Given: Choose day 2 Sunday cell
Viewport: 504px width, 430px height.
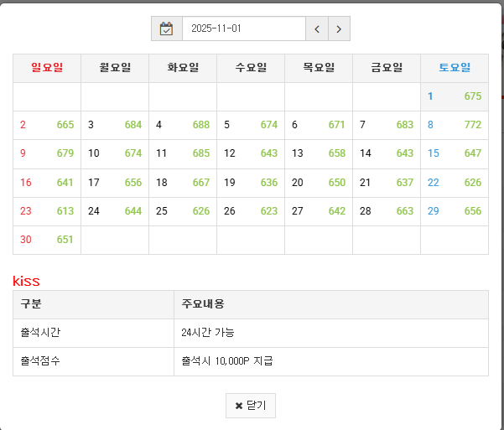Looking at the screenshot, I should 47,125.
